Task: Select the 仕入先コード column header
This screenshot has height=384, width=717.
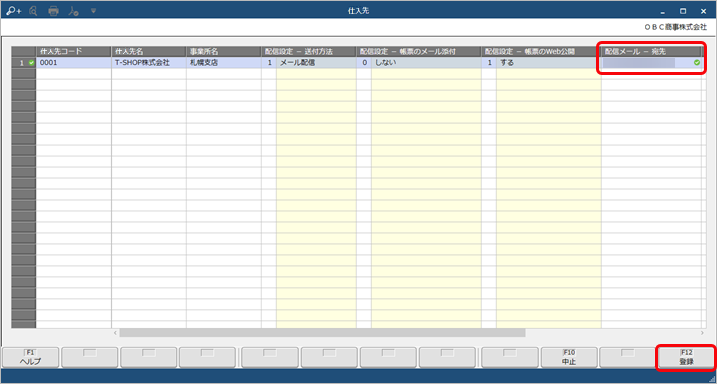Action: click(x=74, y=51)
